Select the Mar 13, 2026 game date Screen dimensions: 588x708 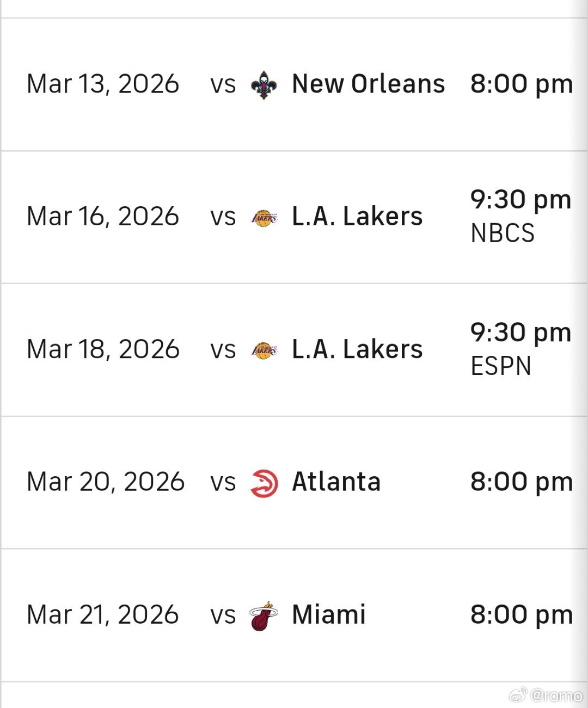click(x=103, y=84)
